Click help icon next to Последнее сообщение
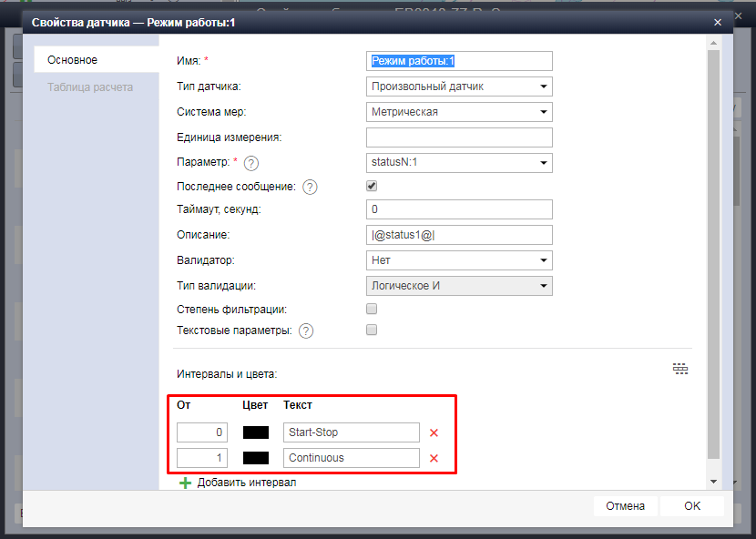The image size is (756, 539). [x=310, y=187]
